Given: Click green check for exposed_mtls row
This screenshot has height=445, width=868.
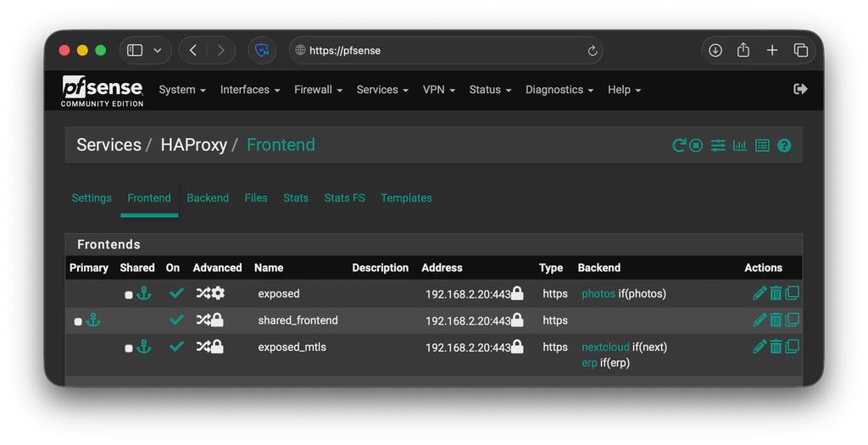Looking at the screenshot, I should coord(176,347).
